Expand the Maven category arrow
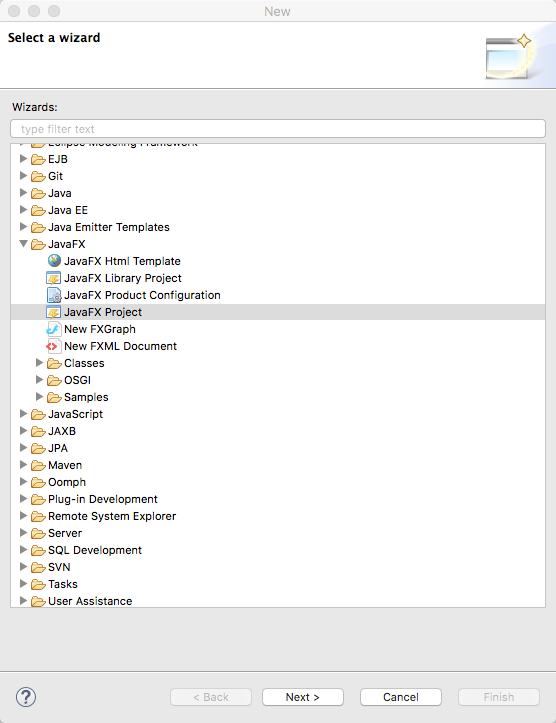556x723 pixels. click(23, 465)
